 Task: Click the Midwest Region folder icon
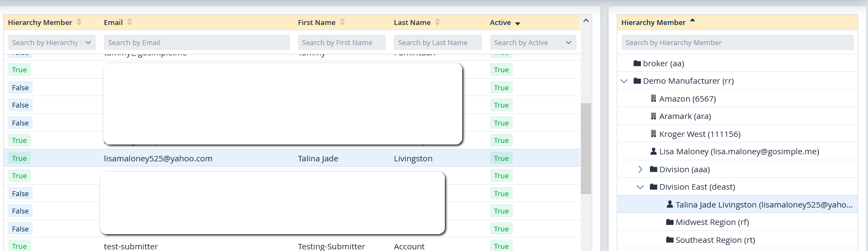669,222
